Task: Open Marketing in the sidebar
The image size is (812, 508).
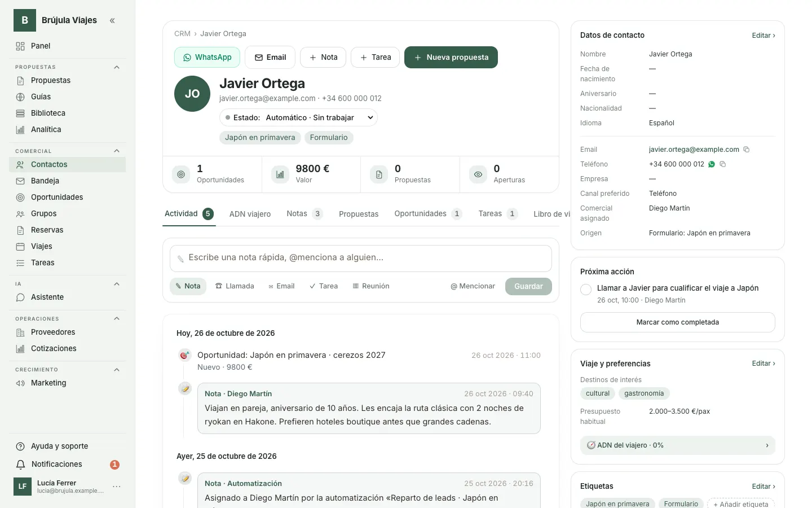Action: tap(68, 383)
